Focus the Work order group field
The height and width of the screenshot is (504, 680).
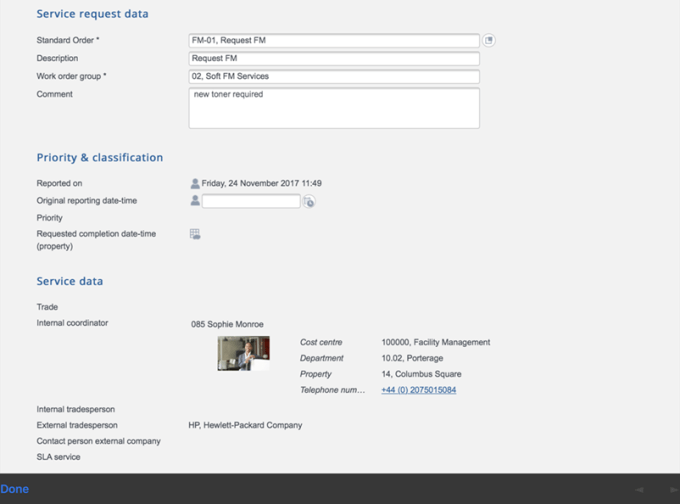334,76
